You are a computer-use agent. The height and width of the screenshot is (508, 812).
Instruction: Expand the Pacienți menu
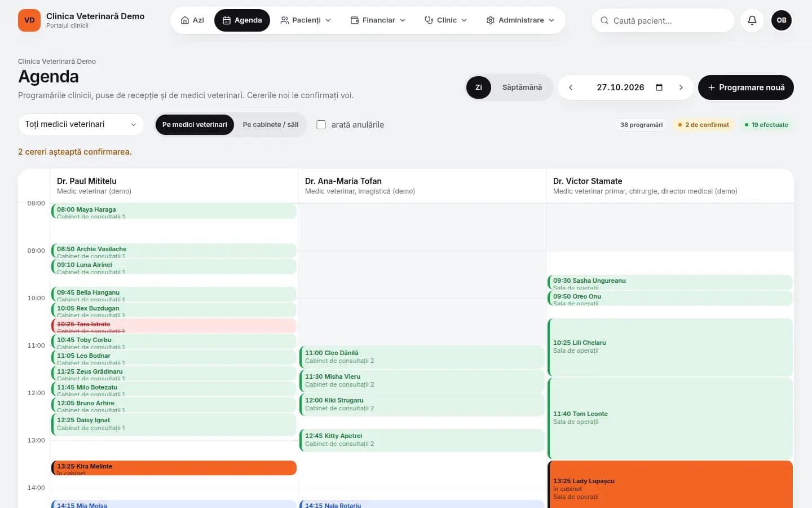306,20
